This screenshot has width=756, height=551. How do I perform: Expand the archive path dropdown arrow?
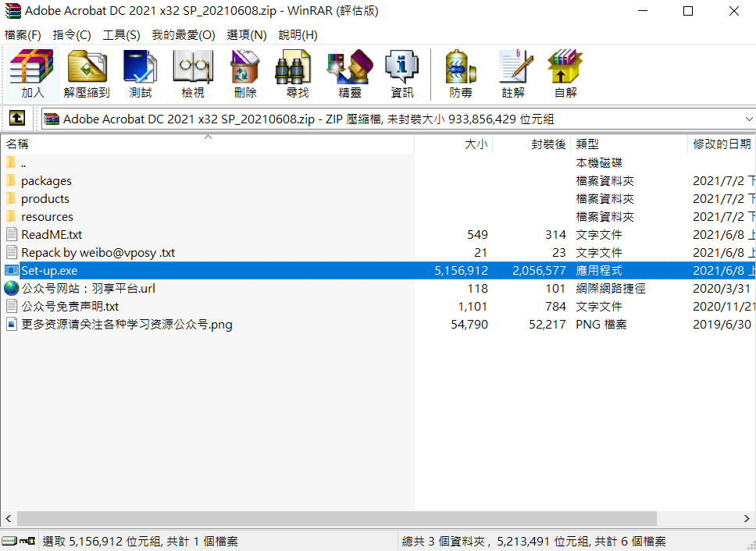coord(749,119)
